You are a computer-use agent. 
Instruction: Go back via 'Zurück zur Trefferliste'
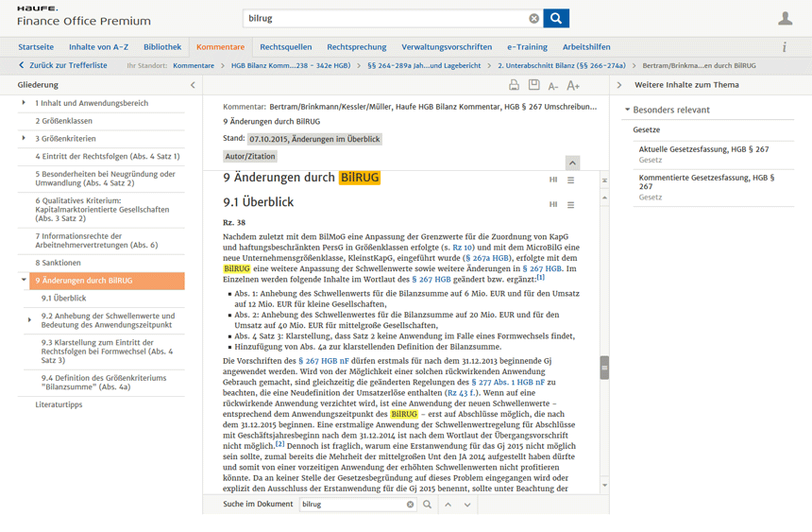click(63, 66)
